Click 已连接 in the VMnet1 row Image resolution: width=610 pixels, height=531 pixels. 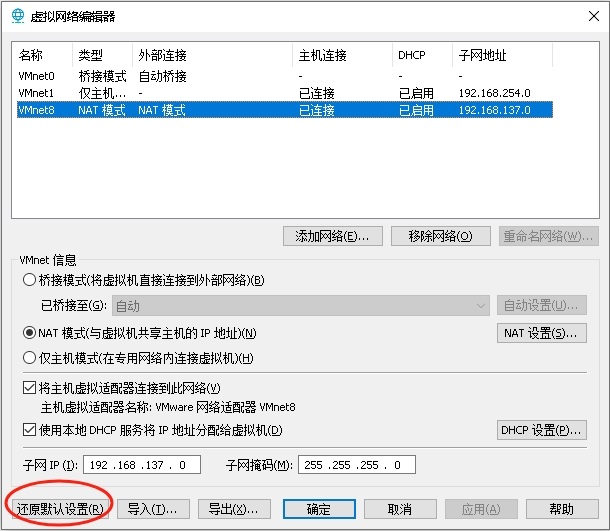pos(317,93)
